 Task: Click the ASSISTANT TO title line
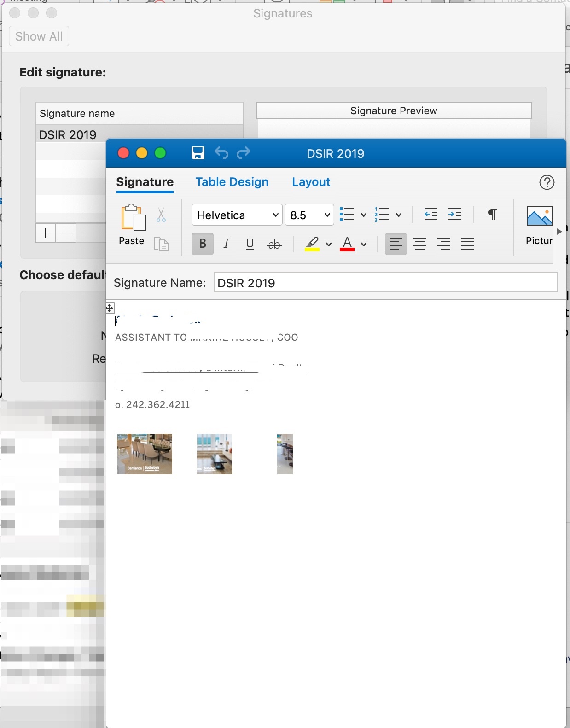(x=207, y=338)
